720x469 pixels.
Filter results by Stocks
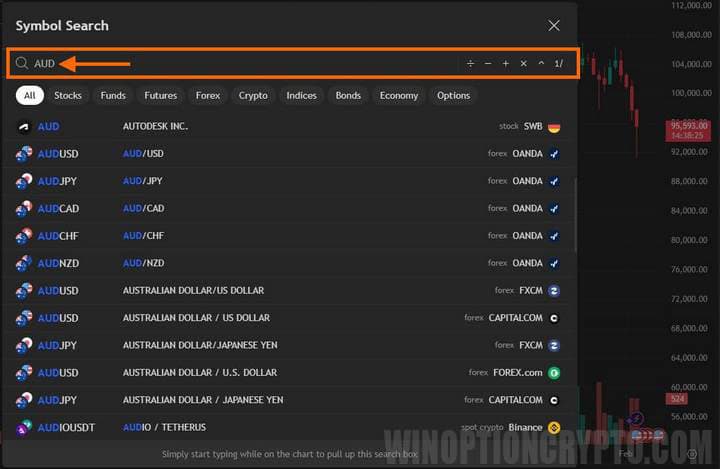(68, 96)
